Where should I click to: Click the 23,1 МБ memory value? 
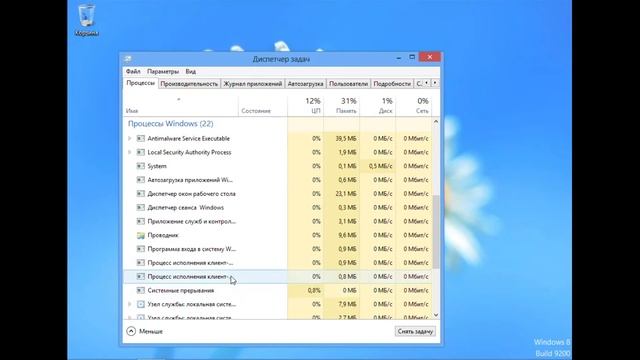click(x=346, y=193)
